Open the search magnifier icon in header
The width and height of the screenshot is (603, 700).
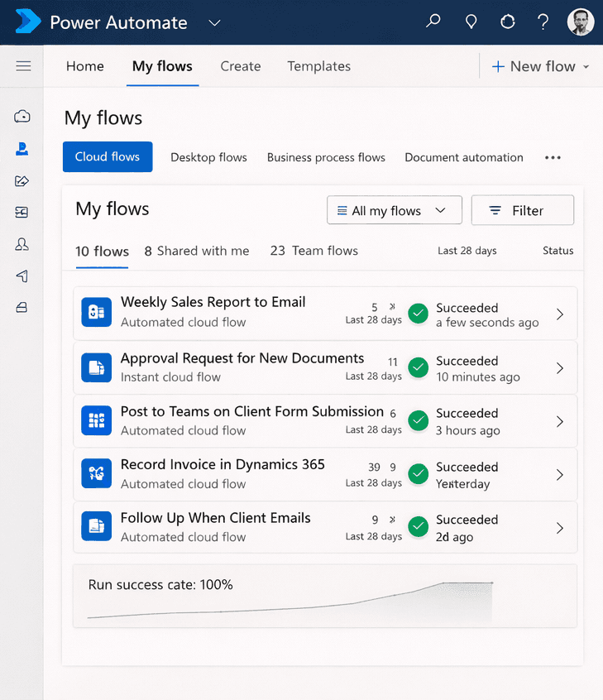coord(433,21)
